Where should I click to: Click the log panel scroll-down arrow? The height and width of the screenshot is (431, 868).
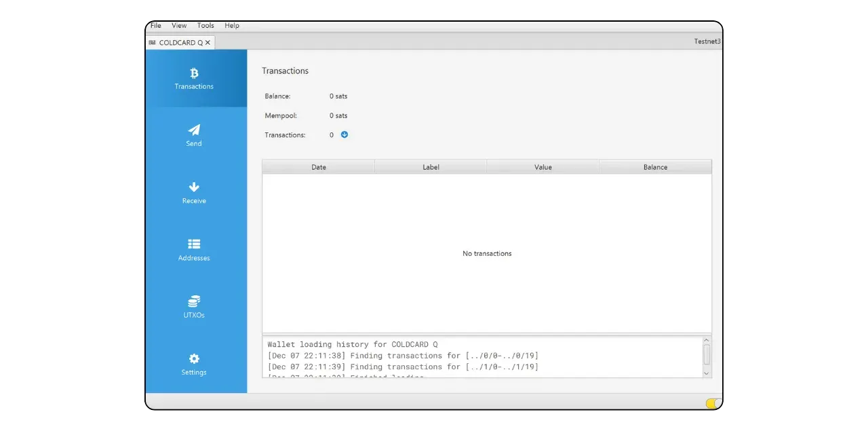click(707, 373)
